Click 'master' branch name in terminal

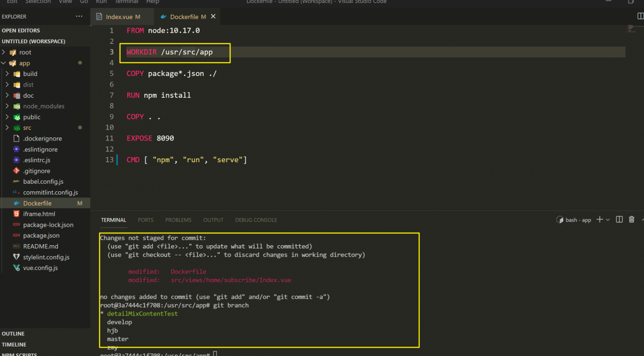pyautogui.click(x=118, y=339)
